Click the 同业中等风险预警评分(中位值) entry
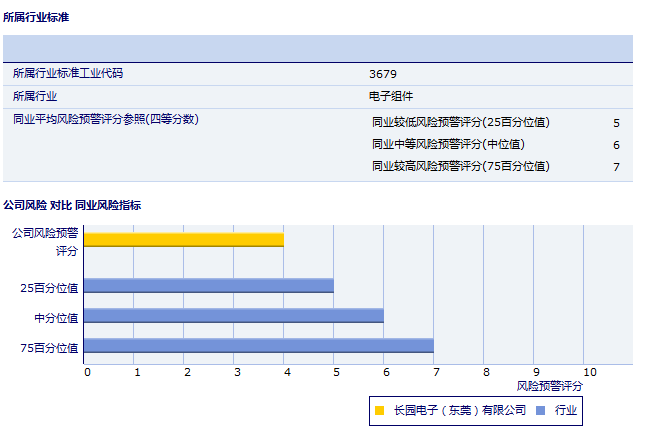652x435 pixels. point(447,145)
